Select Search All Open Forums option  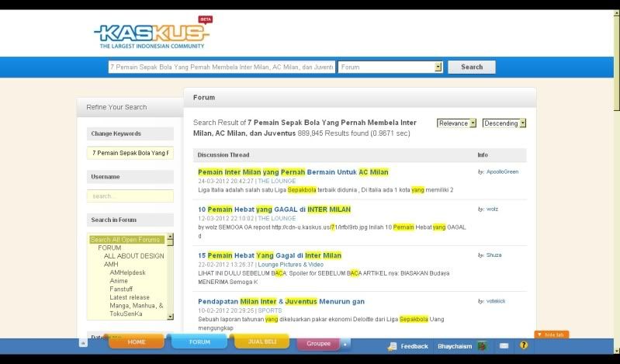click(127, 240)
